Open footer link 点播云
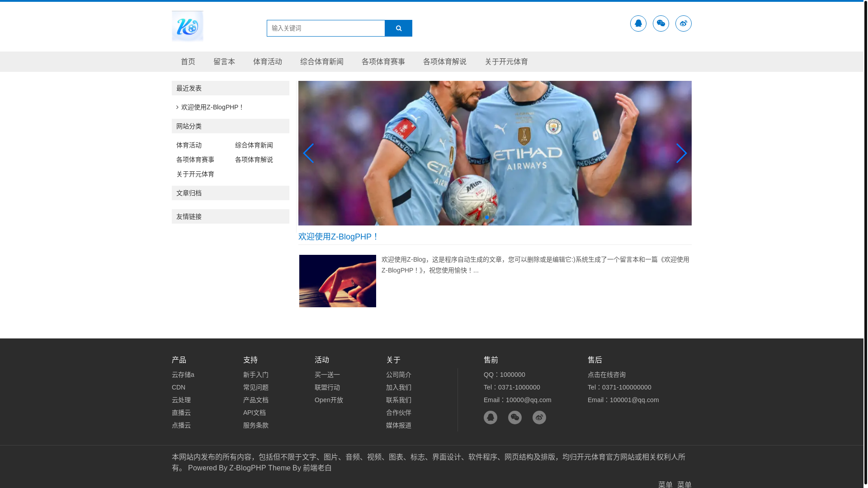 click(181, 425)
